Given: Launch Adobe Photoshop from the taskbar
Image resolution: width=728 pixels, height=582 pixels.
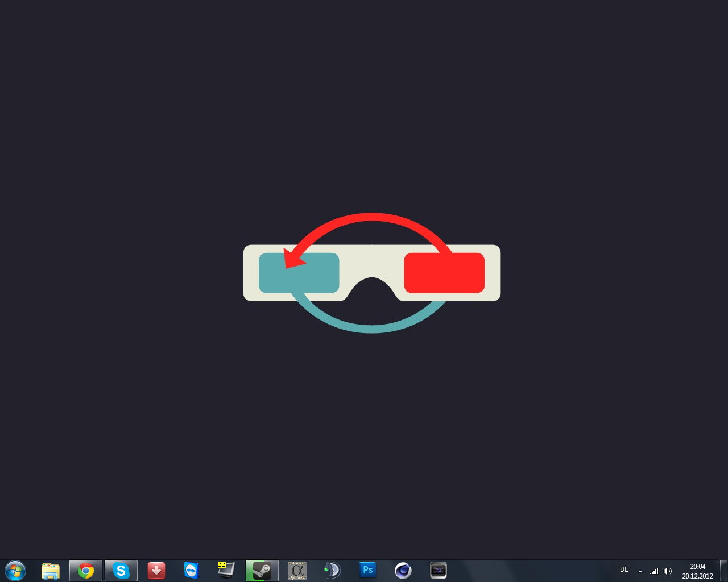Looking at the screenshot, I should coord(368,570).
